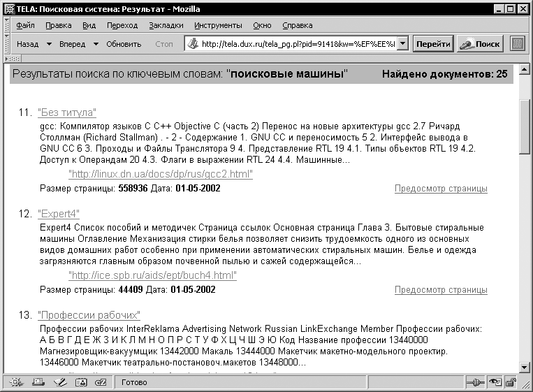The image size is (533, 392).
Task: Open the Navigator component icon in status bar
Action: tap(16, 382)
